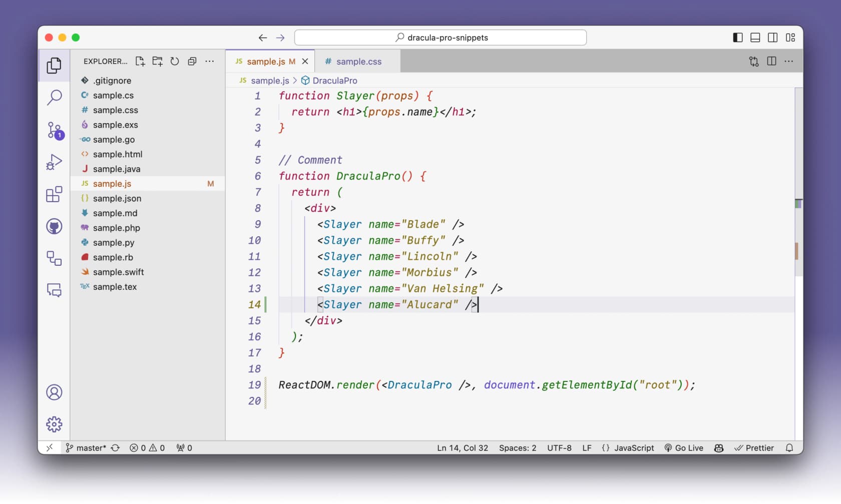The image size is (841, 504).
Task: Refresh the Explorer file list
Action: tap(175, 61)
